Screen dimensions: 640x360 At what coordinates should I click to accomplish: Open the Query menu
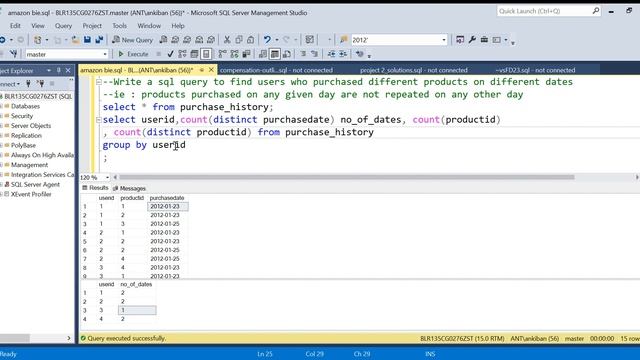point(63,26)
